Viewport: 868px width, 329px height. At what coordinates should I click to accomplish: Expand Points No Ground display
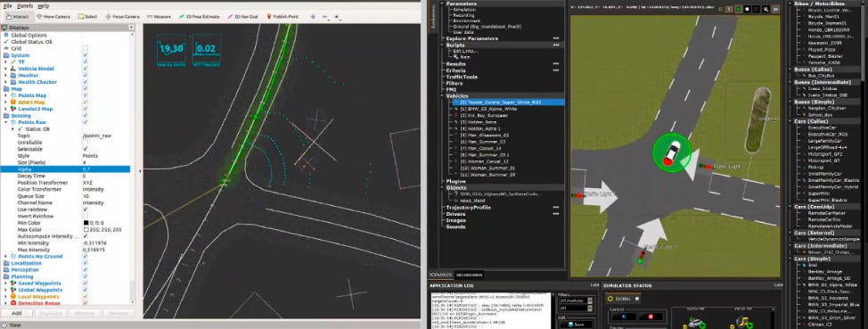click(6, 257)
